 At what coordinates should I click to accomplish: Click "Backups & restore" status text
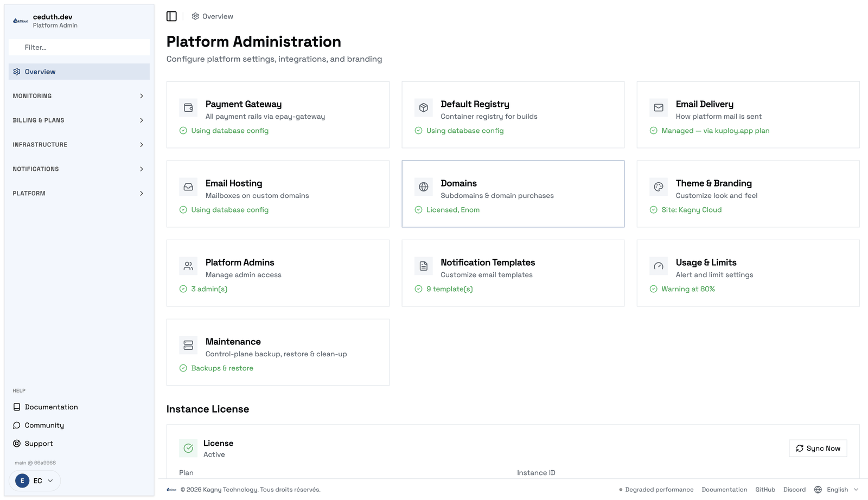[222, 368]
